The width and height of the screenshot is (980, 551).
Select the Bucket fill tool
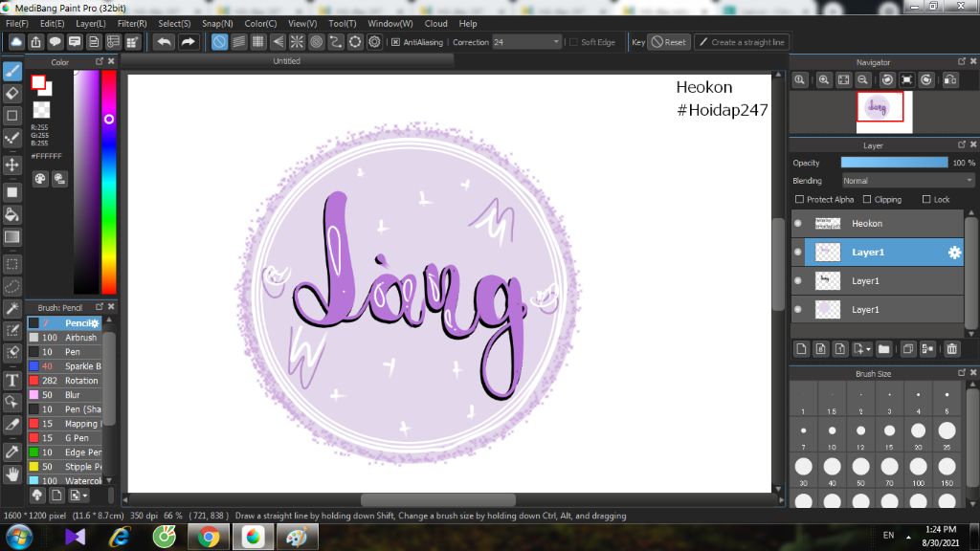click(12, 215)
